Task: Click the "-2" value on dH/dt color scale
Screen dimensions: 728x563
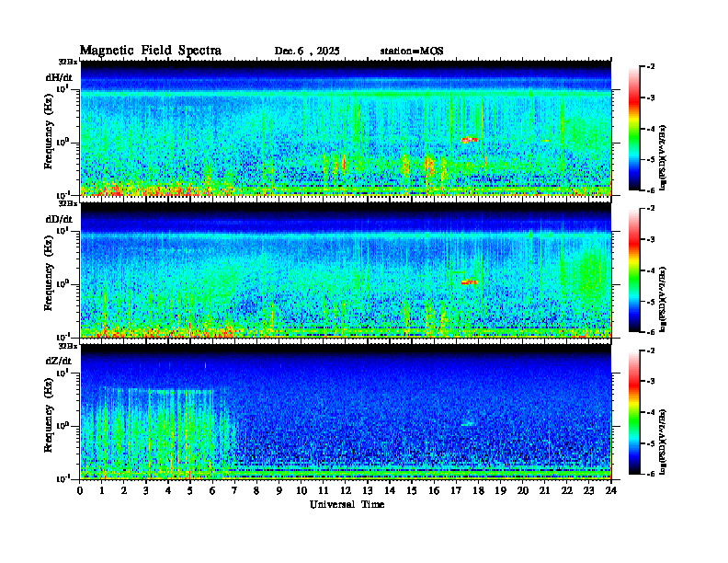Action: tap(652, 67)
